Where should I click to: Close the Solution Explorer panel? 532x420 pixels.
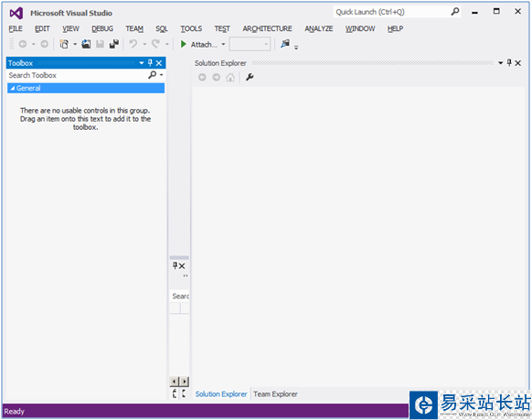(x=517, y=63)
